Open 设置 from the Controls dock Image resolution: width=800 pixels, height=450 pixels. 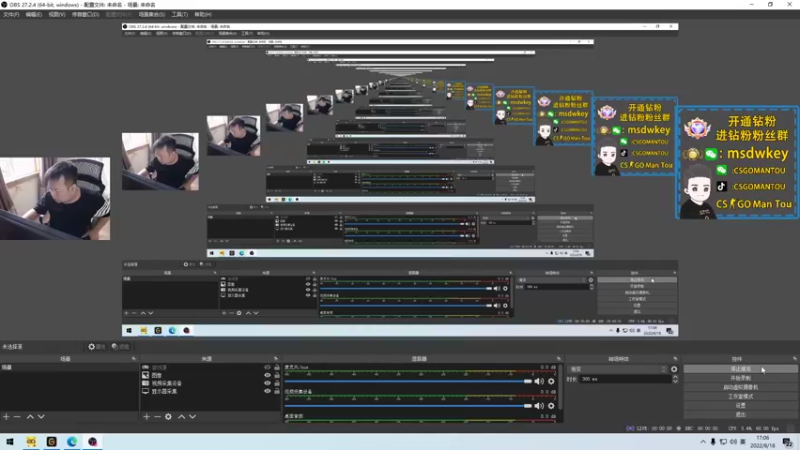[740, 406]
